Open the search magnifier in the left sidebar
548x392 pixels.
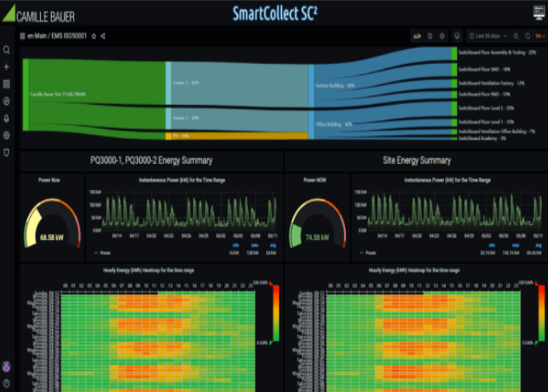tap(6, 50)
